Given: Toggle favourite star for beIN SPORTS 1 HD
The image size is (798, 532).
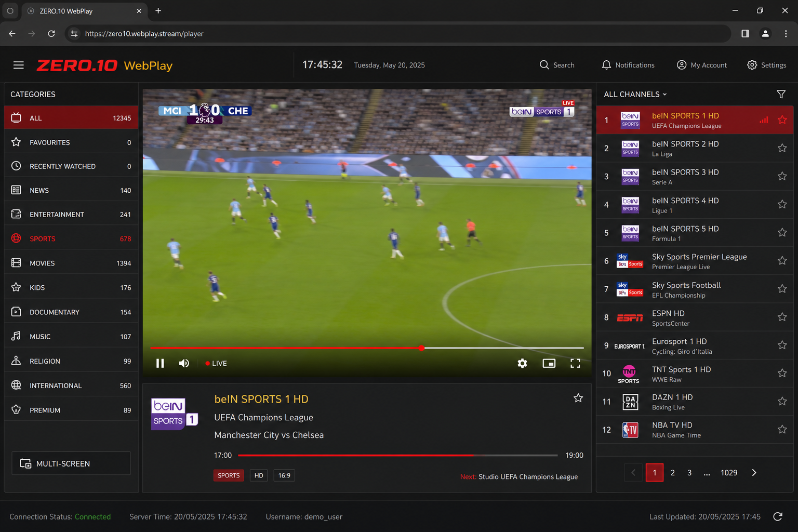Looking at the screenshot, I should click(782, 120).
